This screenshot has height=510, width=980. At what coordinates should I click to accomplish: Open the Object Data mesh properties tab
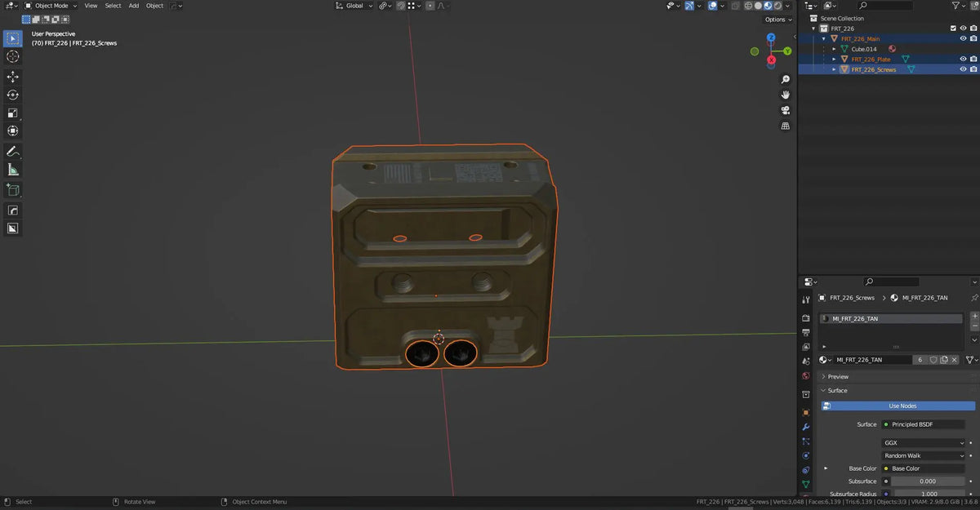tap(806, 485)
